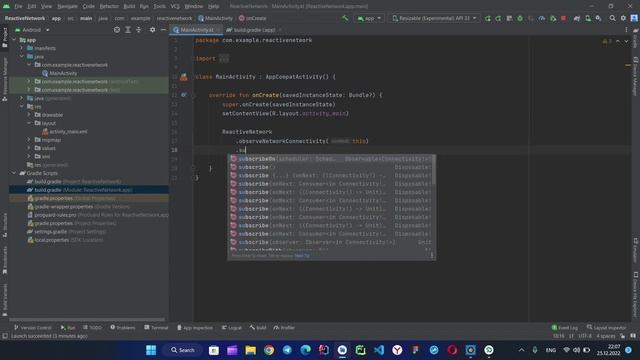This screenshot has width=640, height=360.
Task: Click the account avatar icon top right
Action: (x=634, y=18)
